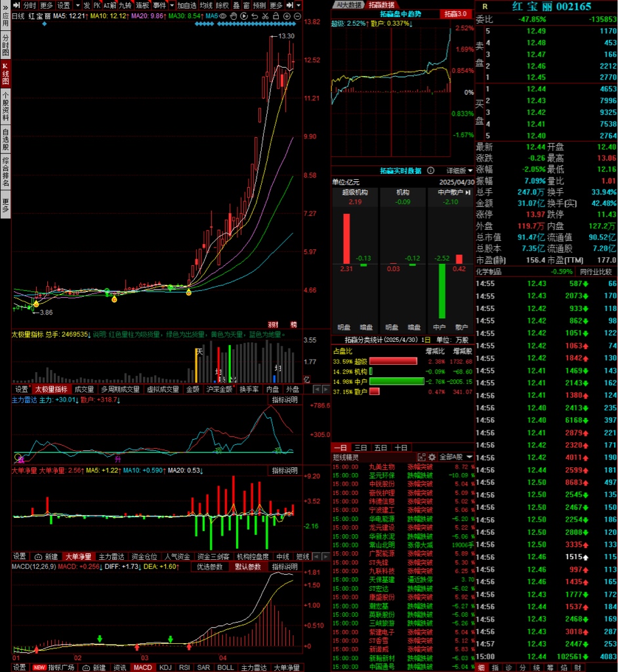This screenshot has width=618, height=672.
Task: Click 默认参数 in MACD panel
Action: [247, 566]
